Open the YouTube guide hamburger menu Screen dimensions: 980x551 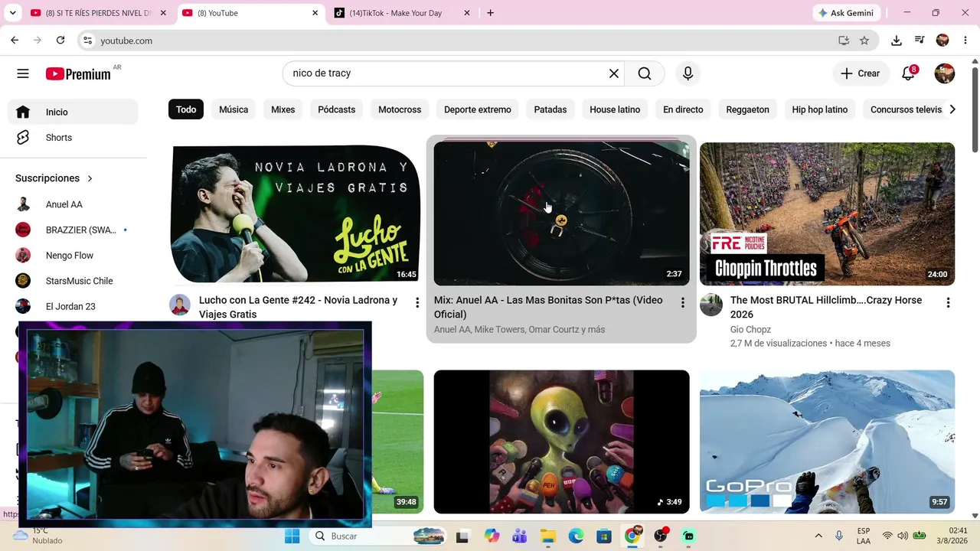(x=23, y=73)
